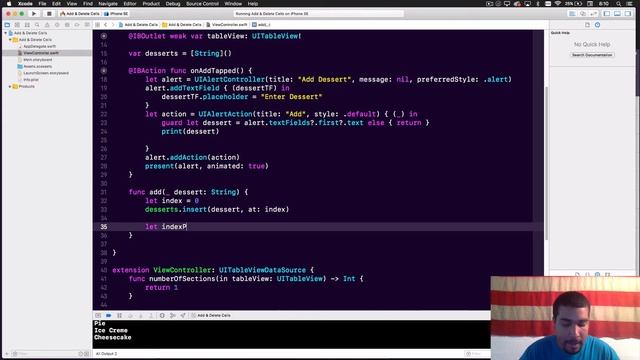Open Spotlight search in the menu bar
Screen dimensions: 640x360
619,4
